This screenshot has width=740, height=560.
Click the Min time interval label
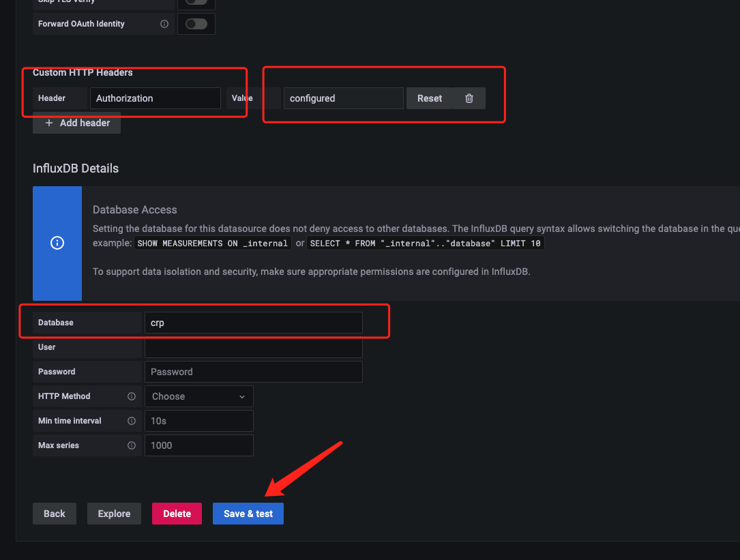click(70, 421)
